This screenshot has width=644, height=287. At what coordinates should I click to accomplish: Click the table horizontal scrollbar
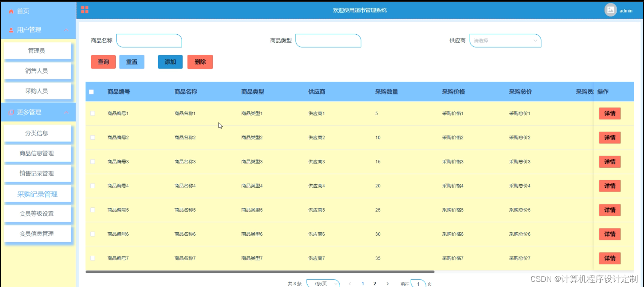[260, 272]
